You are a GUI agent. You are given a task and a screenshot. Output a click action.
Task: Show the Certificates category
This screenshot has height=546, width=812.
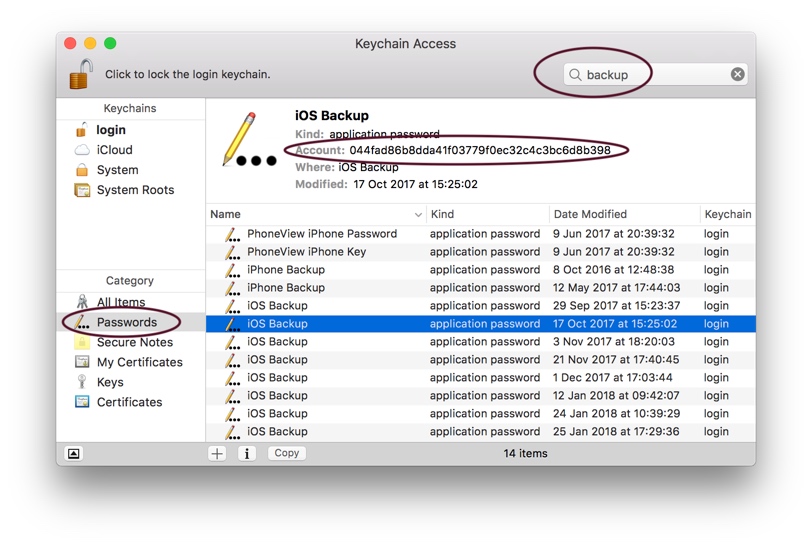(x=130, y=402)
